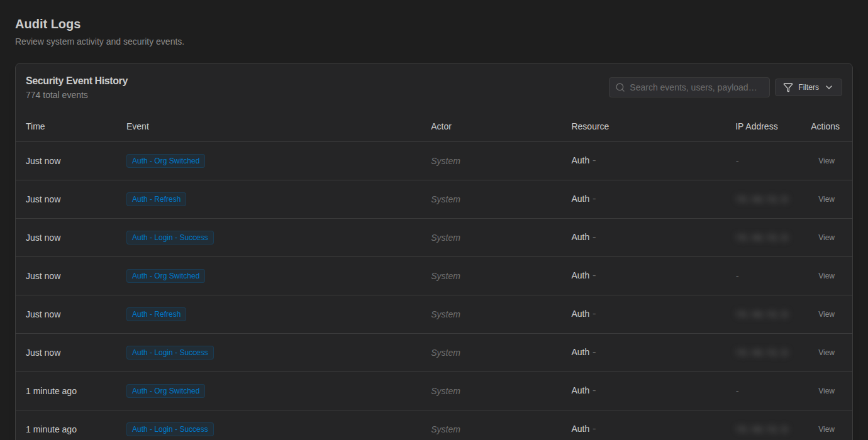Open View for the topmost Just now Org Switched event
The image size is (868, 440).
click(826, 161)
